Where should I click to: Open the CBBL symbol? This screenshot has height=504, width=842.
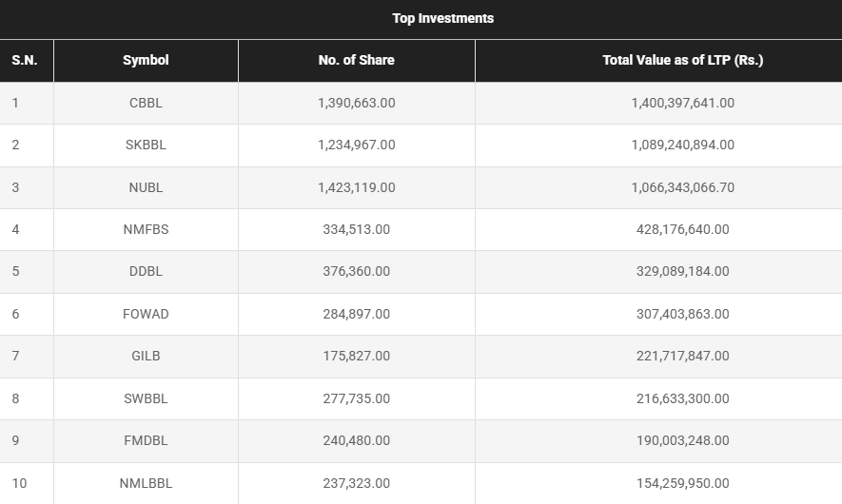pyautogui.click(x=146, y=103)
